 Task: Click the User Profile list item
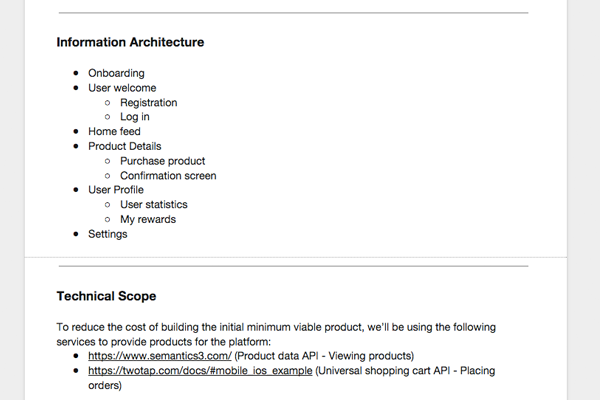tap(116, 190)
